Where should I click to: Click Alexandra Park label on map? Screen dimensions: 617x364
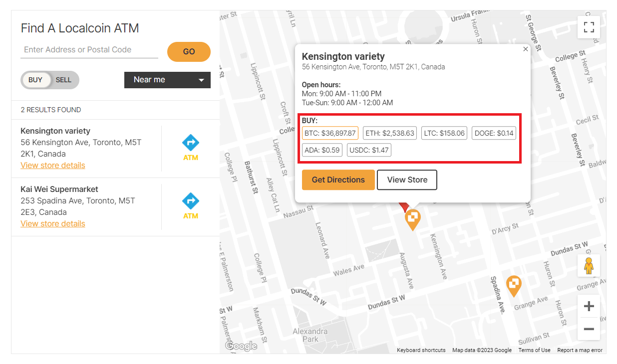[310, 335]
